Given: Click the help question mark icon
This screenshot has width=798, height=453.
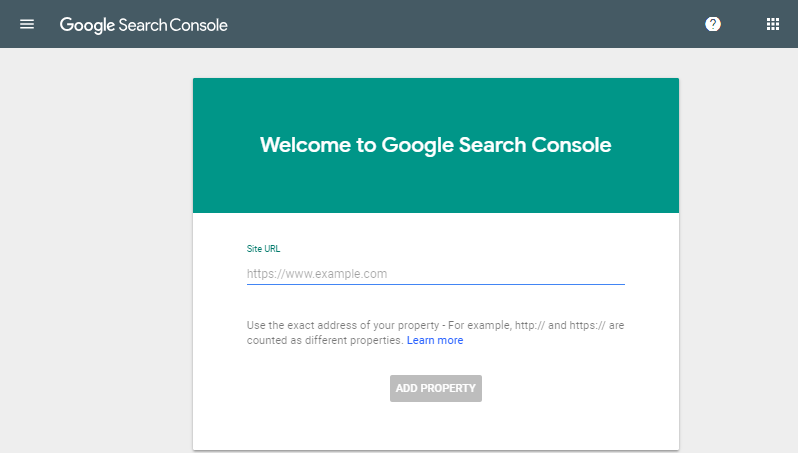Looking at the screenshot, I should tap(713, 24).
